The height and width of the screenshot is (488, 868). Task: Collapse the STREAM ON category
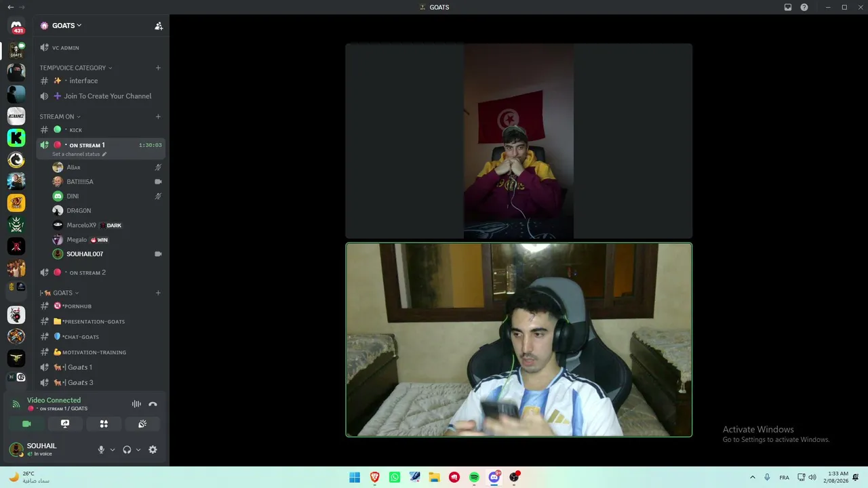click(x=60, y=117)
